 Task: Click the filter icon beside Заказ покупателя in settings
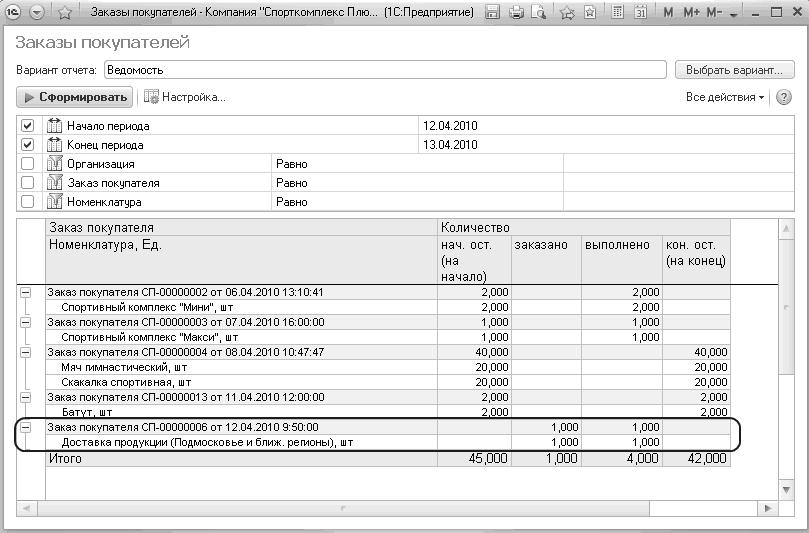click(54, 183)
